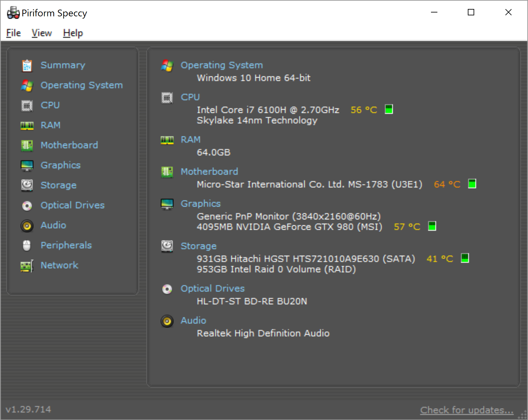Viewport: 528px width, 420px height.
Task: Select Graphics in the left sidebar
Action: click(x=61, y=165)
